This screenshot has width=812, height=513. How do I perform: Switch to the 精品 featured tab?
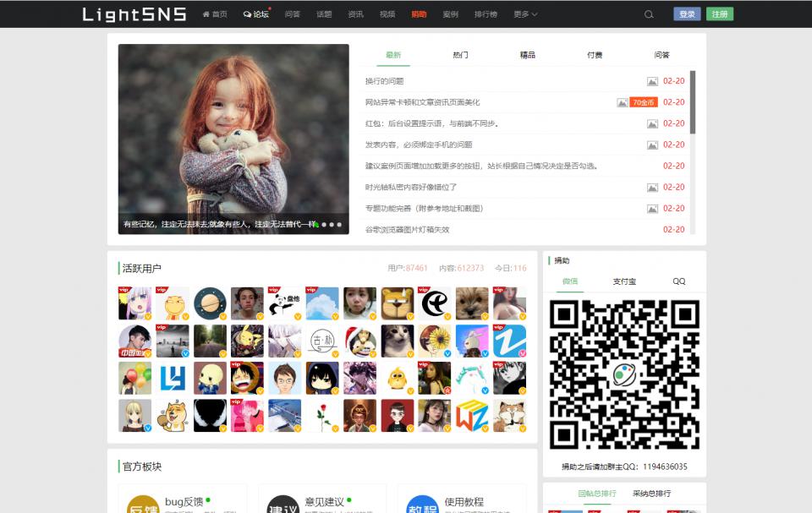[527, 55]
